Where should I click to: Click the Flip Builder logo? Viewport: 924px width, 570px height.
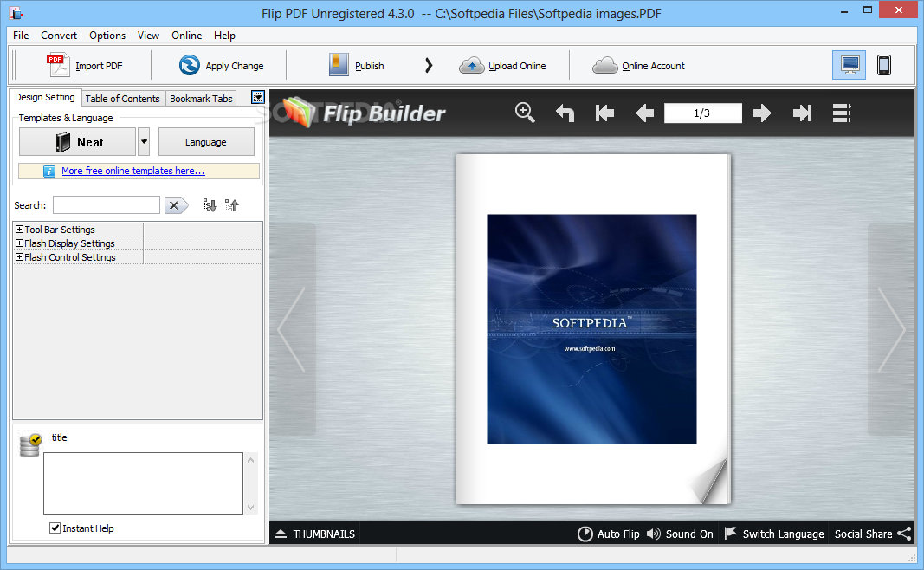365,113
